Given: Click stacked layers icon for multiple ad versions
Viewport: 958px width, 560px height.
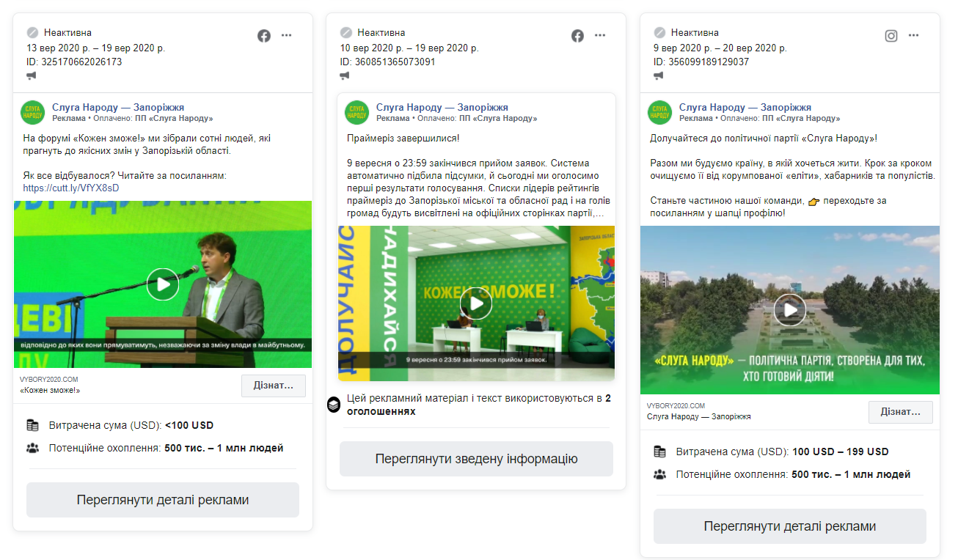Looking at the screenshot, I should tap(334, 405).
